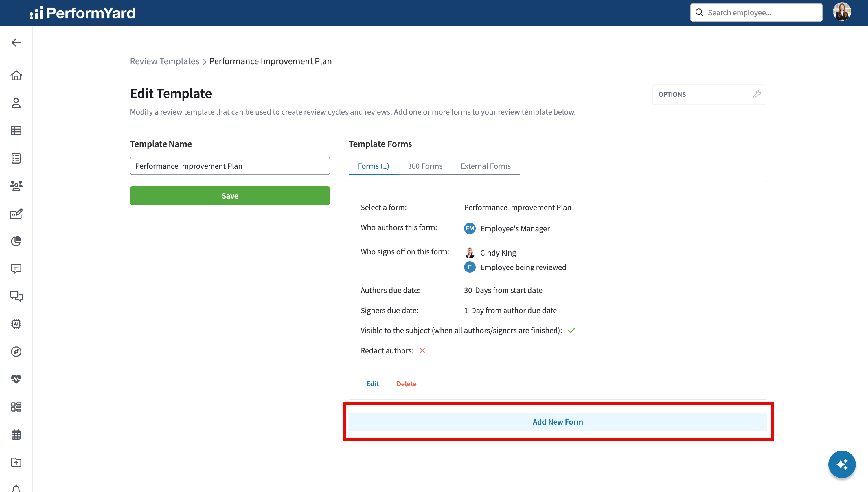Open the double chat bubbles icon
The image size is (868, 492).
tap(16, 296)
